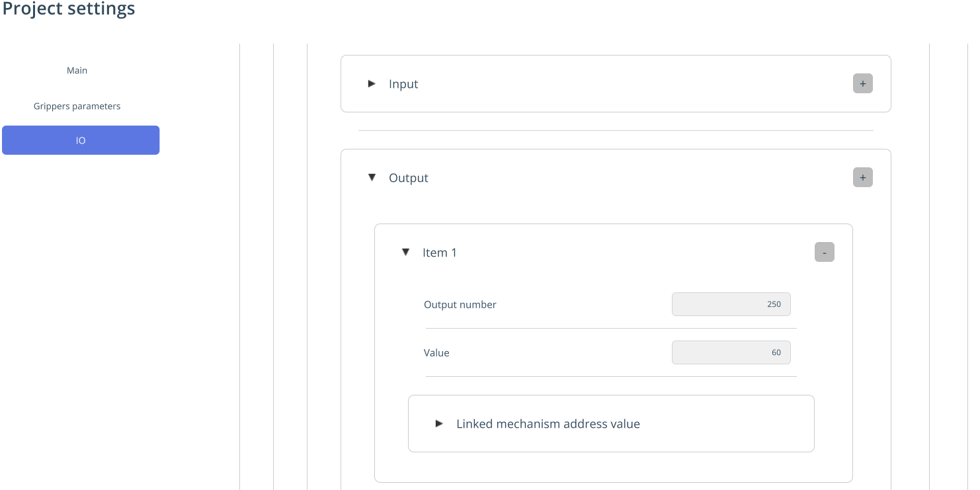Click the Value label text
Screen dimensions: 980x490
click(436, 353)
